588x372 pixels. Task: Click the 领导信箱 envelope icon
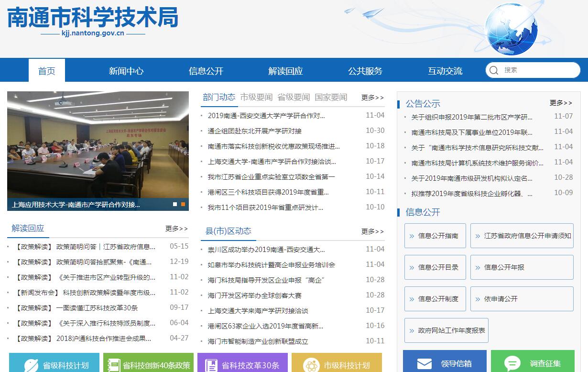tap(424, 364)
